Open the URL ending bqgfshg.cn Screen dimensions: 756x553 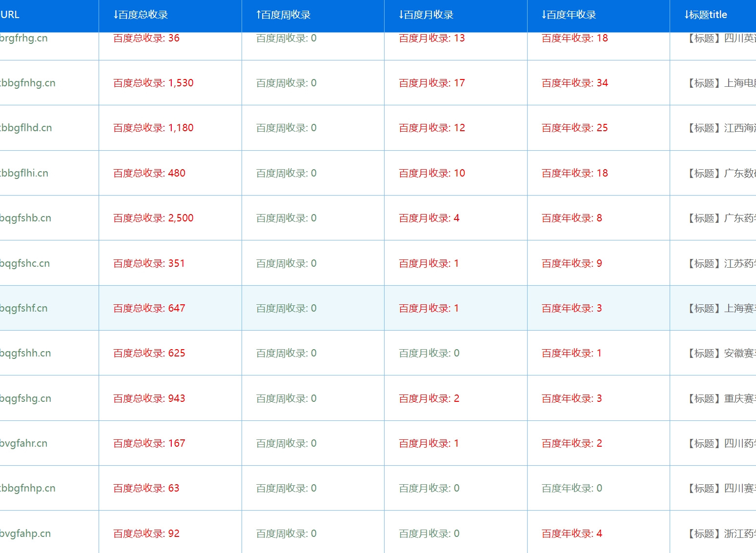coord(25,398)
